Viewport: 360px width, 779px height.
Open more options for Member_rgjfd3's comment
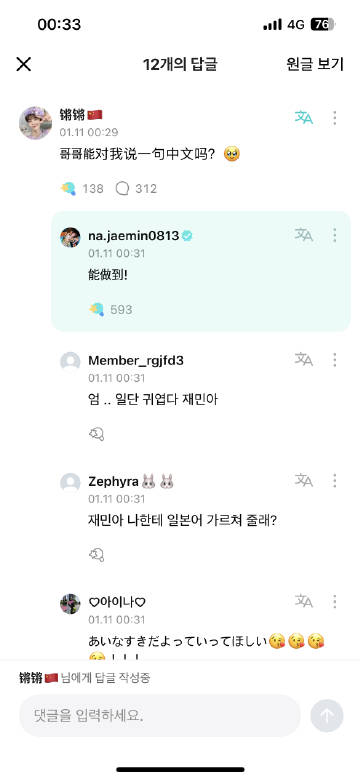(x=335, y=360)
